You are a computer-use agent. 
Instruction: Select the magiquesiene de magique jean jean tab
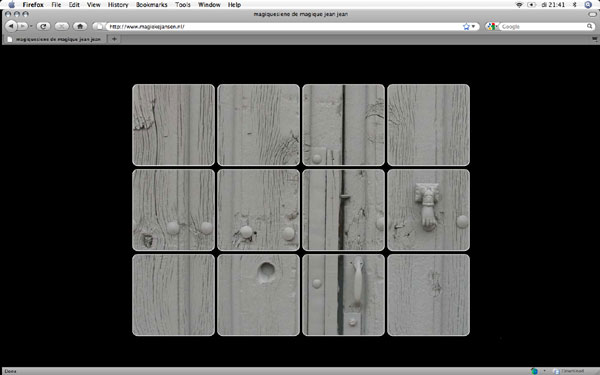point(55,39)
